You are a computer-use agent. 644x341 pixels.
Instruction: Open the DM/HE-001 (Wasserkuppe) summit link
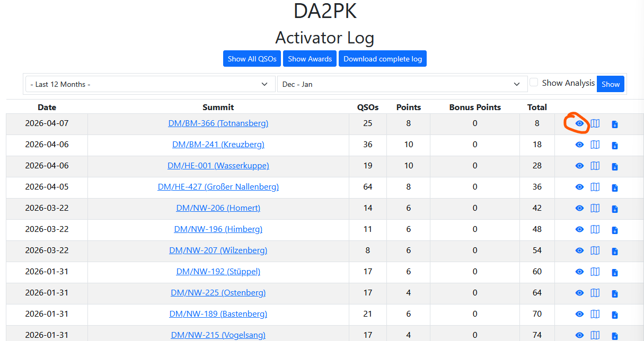tap(218, 166)
